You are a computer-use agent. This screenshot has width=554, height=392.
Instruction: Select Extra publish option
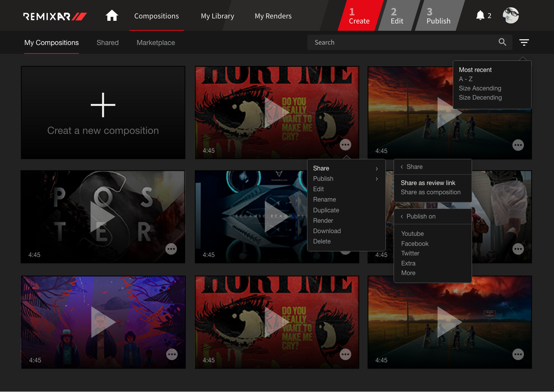pyautogui.click(x=408, y=263)
